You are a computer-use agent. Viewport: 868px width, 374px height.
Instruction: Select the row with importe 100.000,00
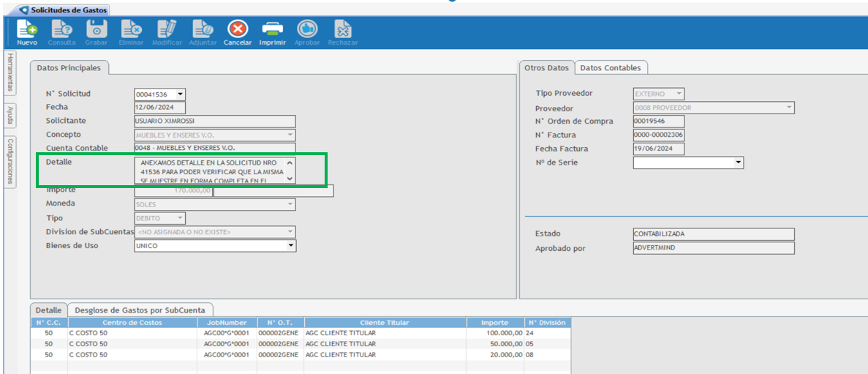[301, 334]
